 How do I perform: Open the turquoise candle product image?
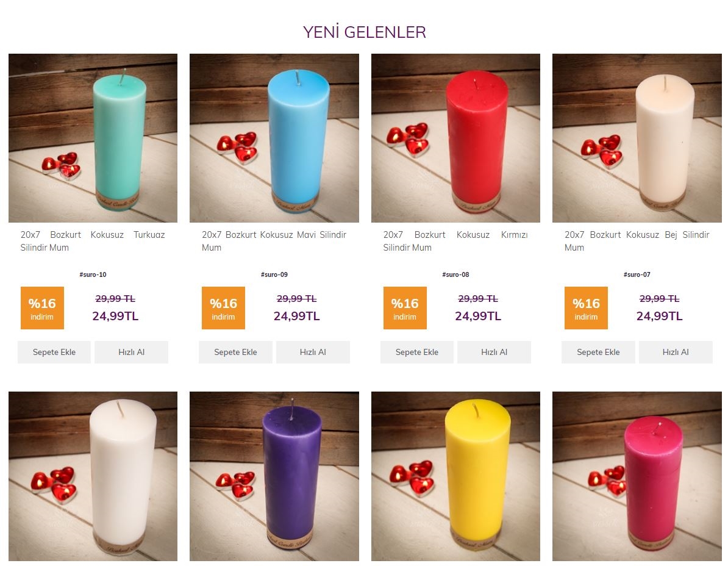click(93, 138)
